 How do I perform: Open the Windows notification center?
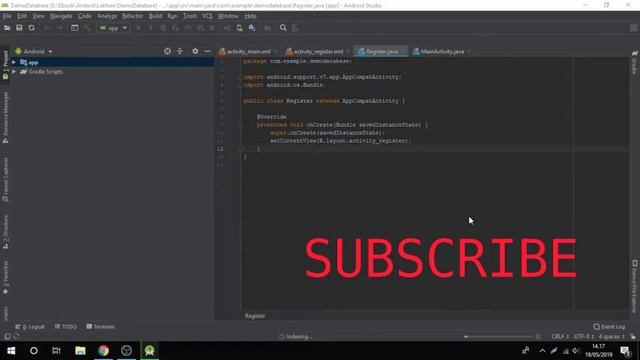tap(625, 351)
